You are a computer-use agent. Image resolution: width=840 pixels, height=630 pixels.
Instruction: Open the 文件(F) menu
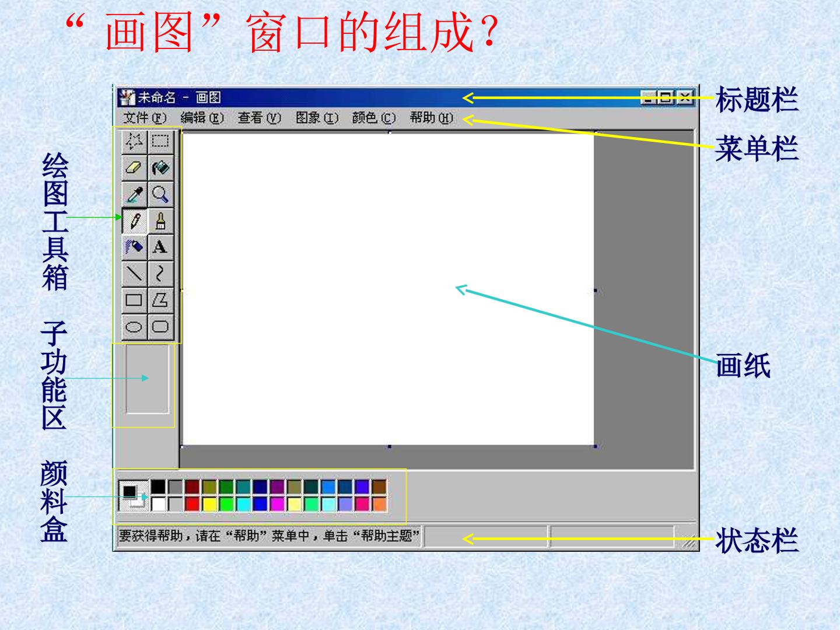(x=145, y=118)
